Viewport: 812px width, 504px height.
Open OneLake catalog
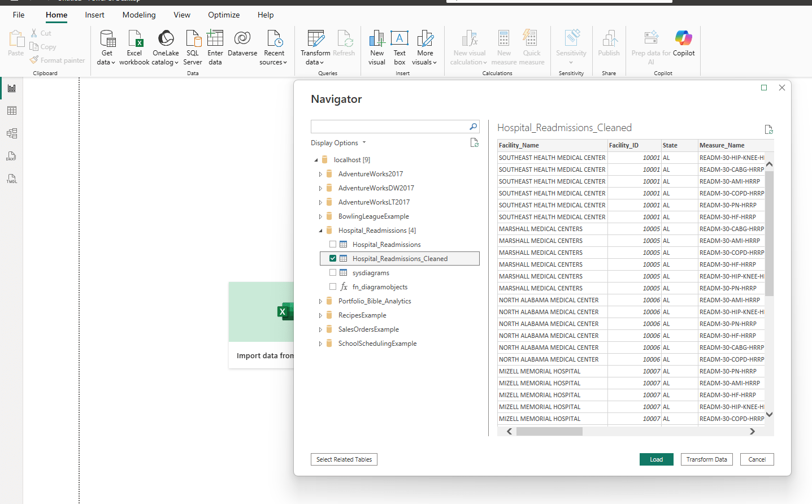click(166, 47)
